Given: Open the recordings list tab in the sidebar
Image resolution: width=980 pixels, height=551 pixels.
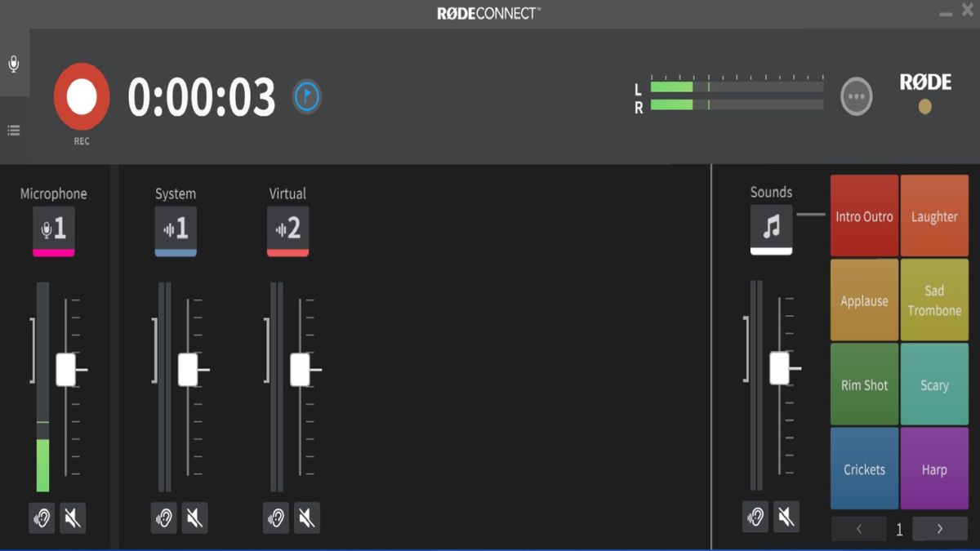Looking at the screenshot, I should (x=13, y=129).
